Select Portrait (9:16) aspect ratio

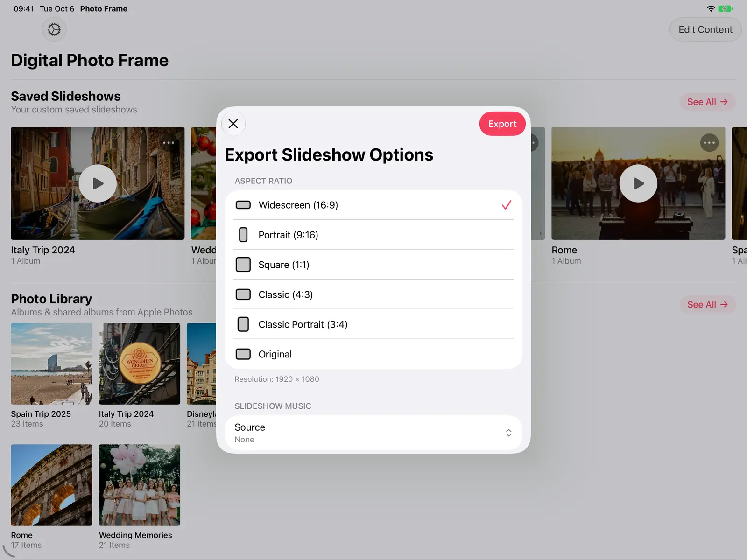pos(373,235)
